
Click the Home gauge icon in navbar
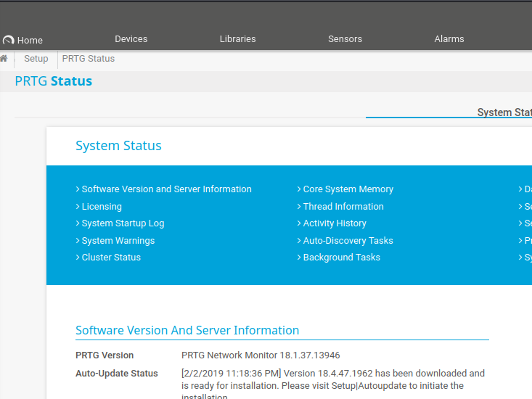(x=9, y=41)
